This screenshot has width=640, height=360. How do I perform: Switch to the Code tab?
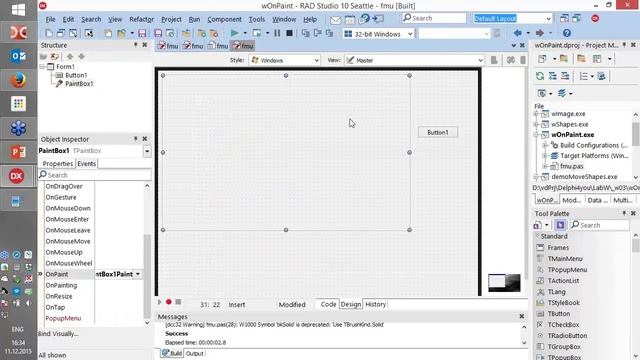pos(328,304)
